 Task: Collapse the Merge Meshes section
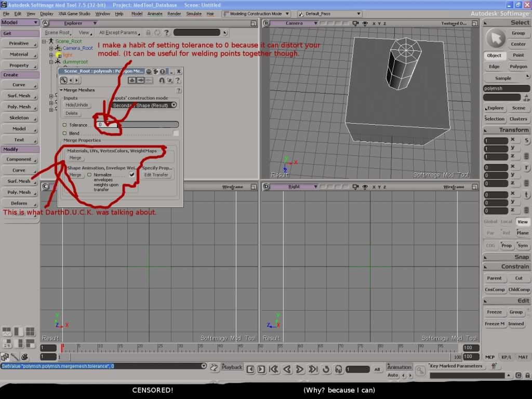click(61, 90)
